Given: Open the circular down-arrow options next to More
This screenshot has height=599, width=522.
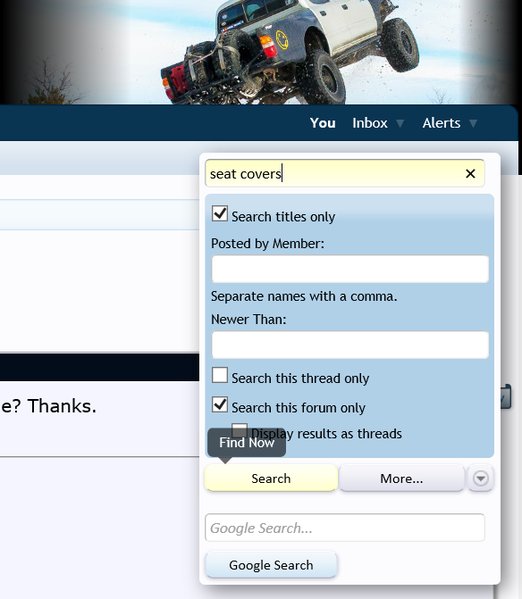Looking at the screenshot, I should click(481, 478).
